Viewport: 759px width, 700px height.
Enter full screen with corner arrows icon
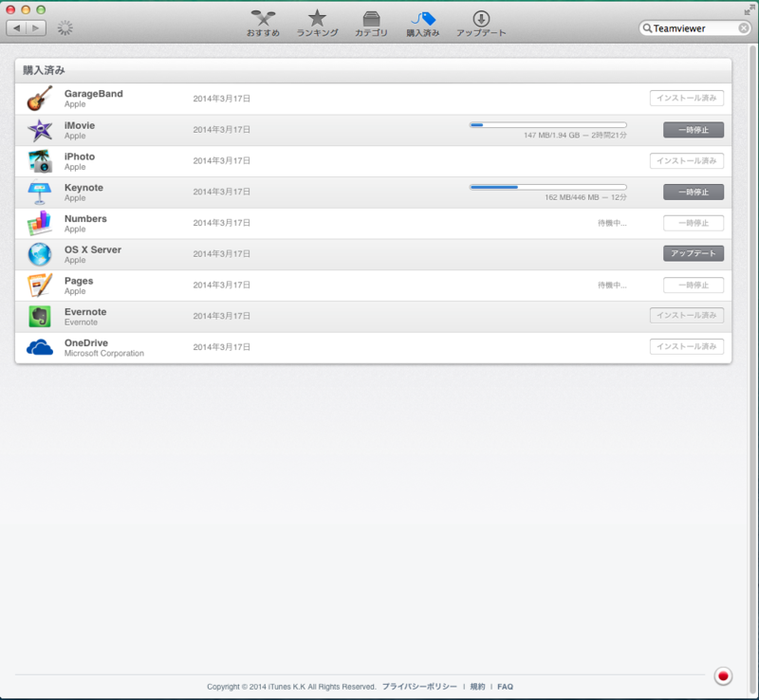pos(750,9)
